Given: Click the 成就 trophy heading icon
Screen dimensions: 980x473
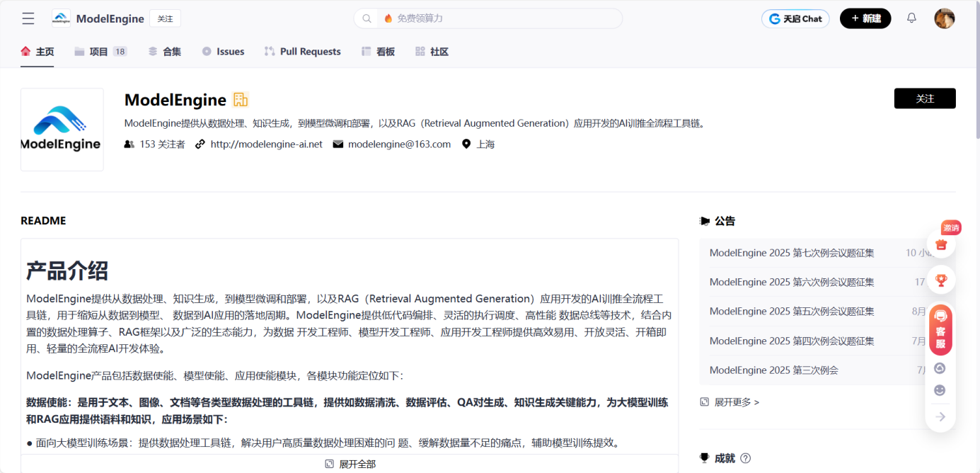Looking at the screenshot, I should tap(704, 458).
